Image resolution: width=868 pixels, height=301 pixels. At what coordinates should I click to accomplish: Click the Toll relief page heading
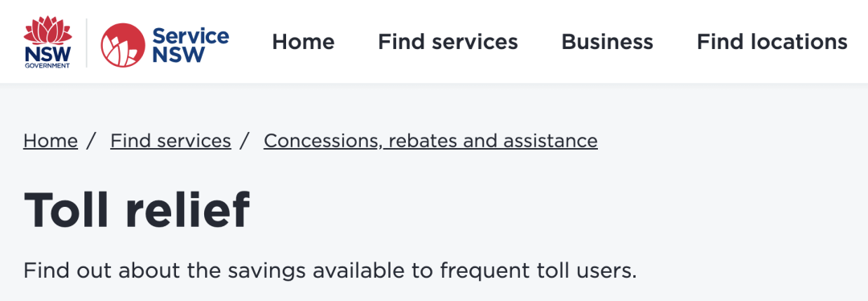click(x=137, y=210)
